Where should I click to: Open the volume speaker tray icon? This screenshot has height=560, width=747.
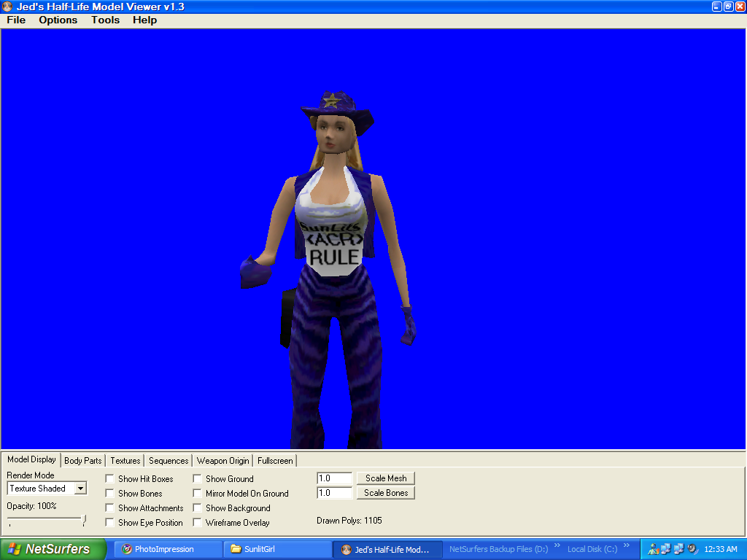[x=692, y=549]
